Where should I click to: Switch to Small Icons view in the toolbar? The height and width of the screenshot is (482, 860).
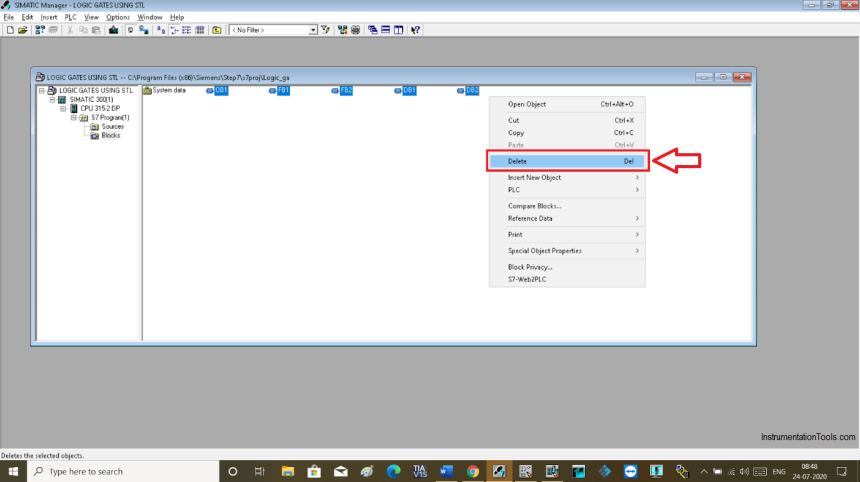point(174,30)
